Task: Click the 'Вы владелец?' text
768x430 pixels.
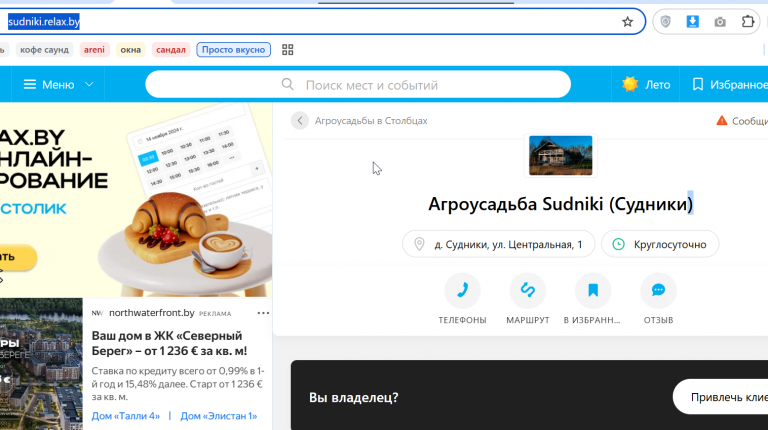Action: 354,397
